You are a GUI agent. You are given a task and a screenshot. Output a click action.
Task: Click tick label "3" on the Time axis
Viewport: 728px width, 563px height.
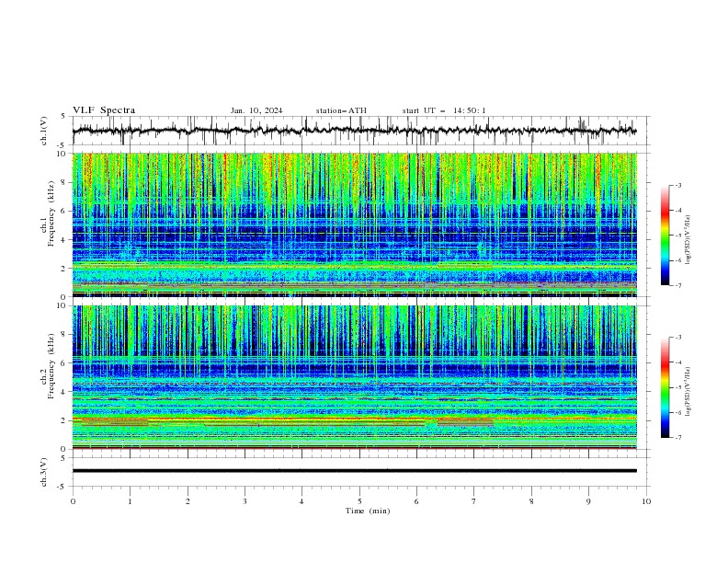pyautogui.click(x=245, y=501)
